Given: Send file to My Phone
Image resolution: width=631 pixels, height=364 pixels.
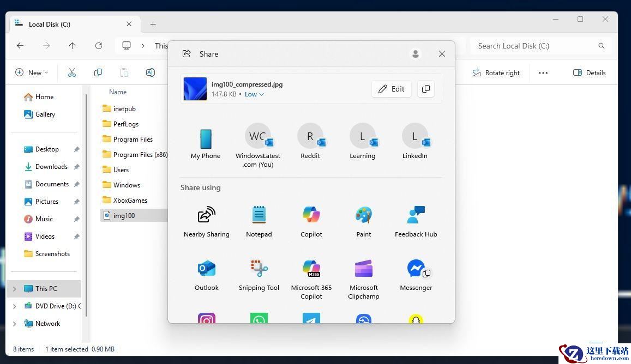Looking at the screenshot, I should pyautogui.click(x=206, y=144).
